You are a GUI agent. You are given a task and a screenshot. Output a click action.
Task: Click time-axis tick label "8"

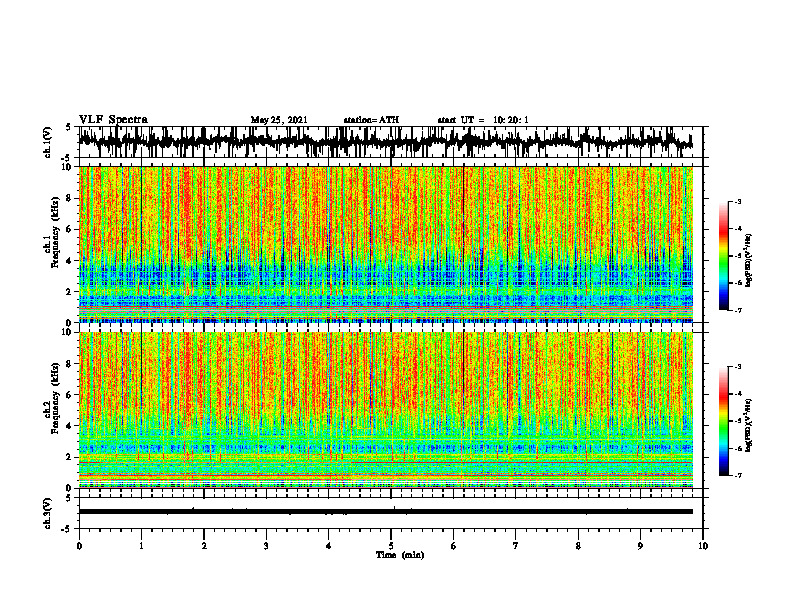578,546
